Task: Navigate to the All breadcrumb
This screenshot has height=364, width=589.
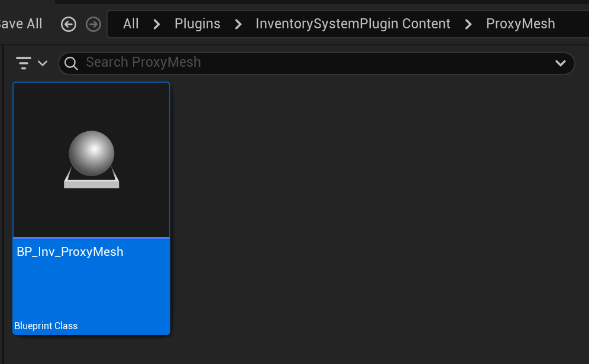Action: [x=131, y=24]
